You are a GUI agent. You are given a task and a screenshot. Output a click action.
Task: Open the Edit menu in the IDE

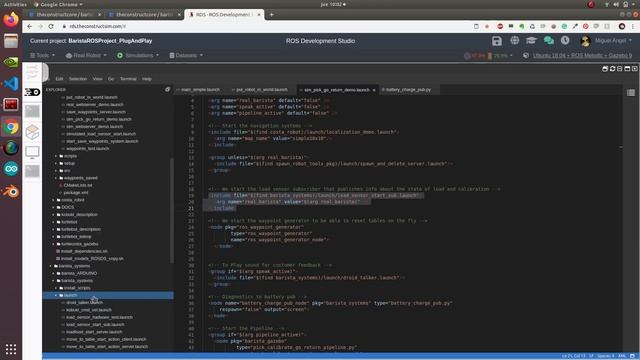(x=59, y=79)
